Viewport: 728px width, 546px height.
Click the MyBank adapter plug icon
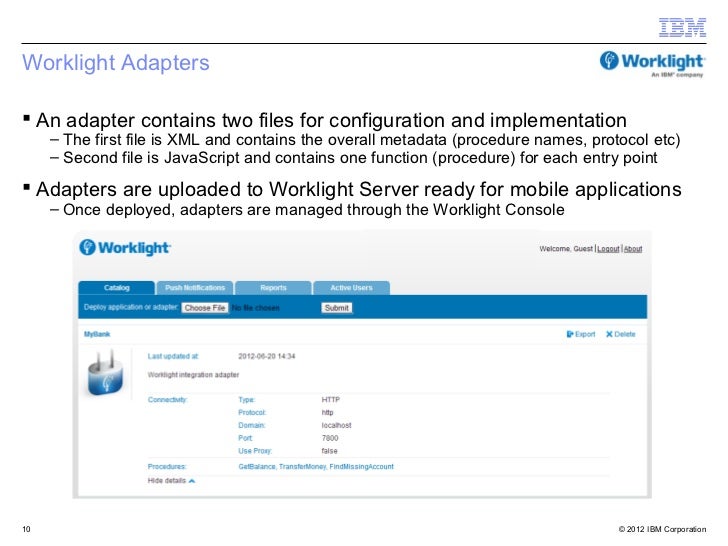click(105, 373)
